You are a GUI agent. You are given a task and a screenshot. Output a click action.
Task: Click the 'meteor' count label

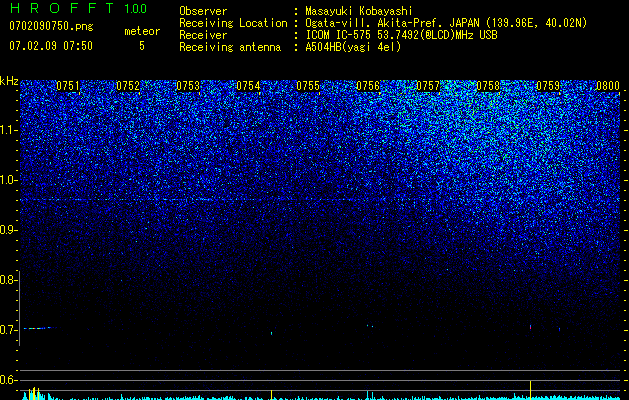point(142,31)
